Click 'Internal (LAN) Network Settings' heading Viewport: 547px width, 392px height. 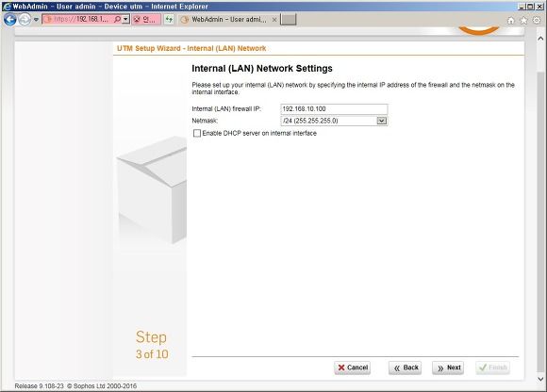pyautogui.click(x=262, y=69)
